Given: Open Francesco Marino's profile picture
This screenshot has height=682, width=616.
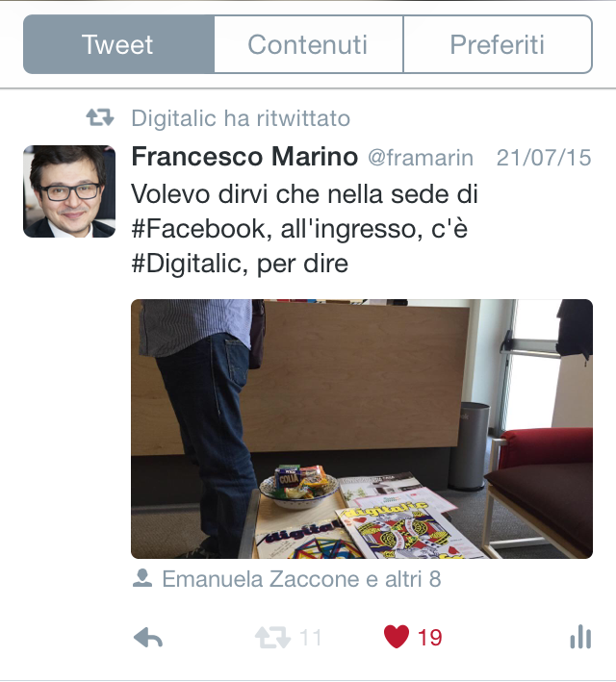Looking at the screenshot, I should point(69,191).
